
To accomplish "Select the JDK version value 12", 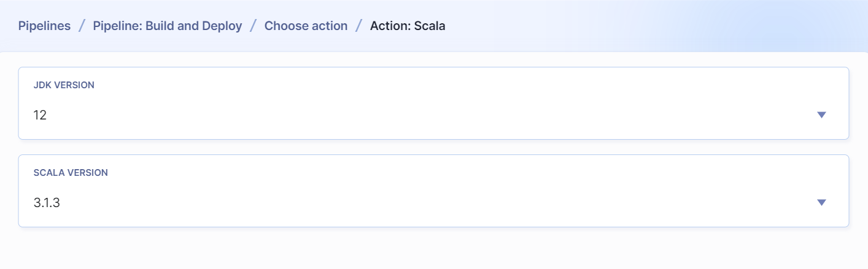I will point(40,115).
